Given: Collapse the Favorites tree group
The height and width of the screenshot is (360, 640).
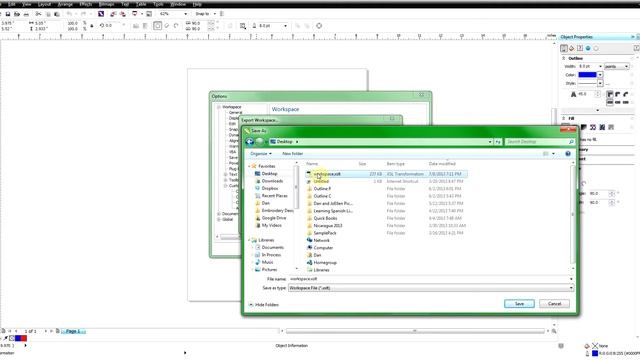Looking at the screenshot, I should 250,166.
